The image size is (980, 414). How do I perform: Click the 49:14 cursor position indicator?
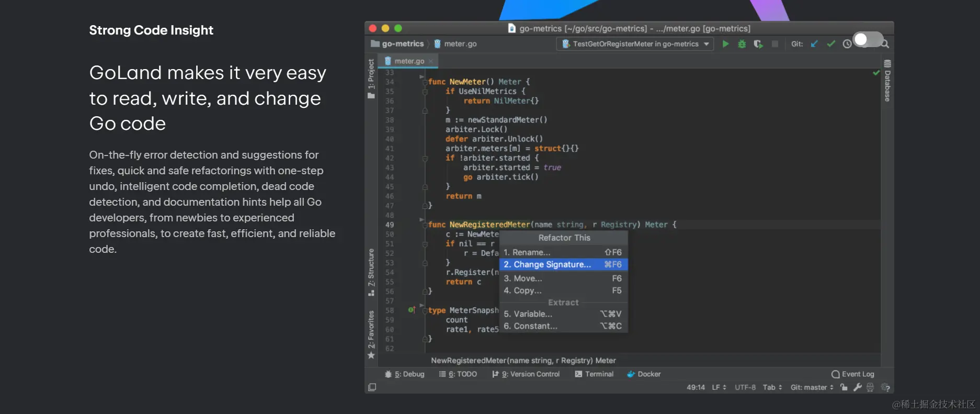point(696,387)
